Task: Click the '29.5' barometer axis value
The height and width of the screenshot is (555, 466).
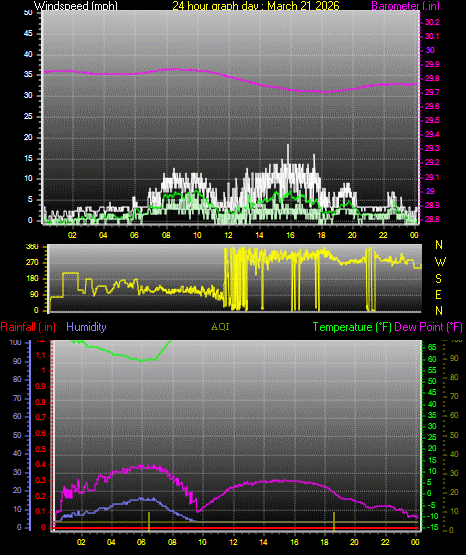Action: coord(432,120)
